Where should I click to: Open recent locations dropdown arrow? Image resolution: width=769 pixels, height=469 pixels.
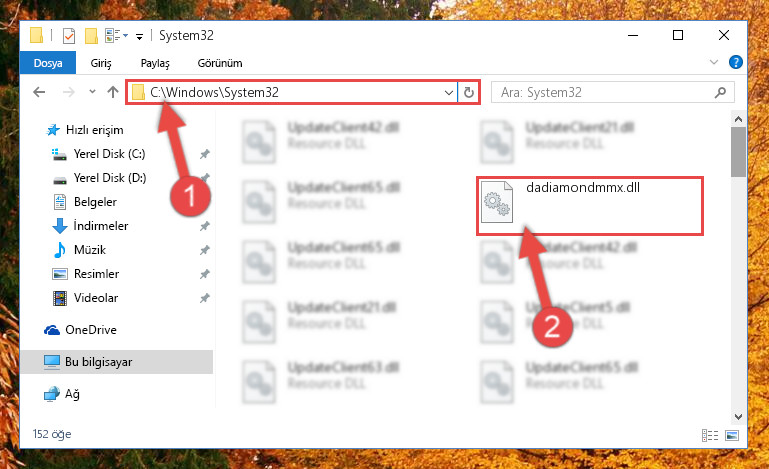coord(92,91)
